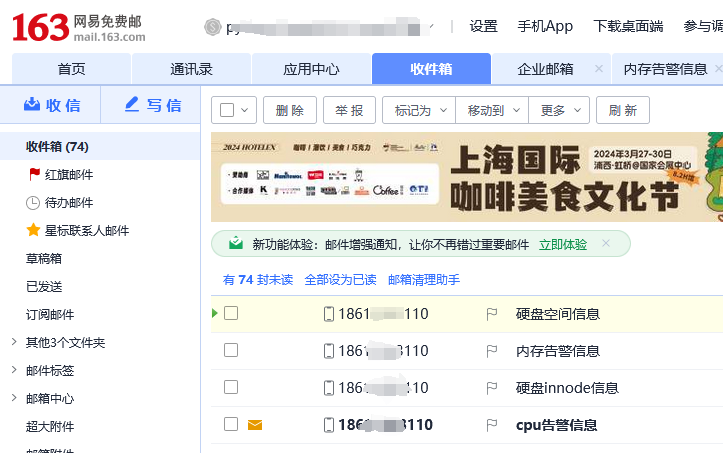Expand 邮件标签 section

14,370
